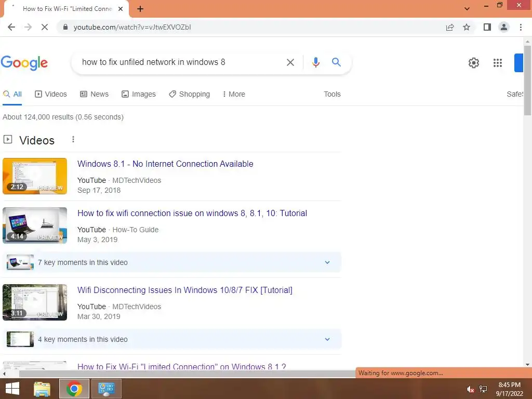The height and width of the screenshot is (399, 532).
Task: Click the Chrome taskbar icon
Action: 74,389
